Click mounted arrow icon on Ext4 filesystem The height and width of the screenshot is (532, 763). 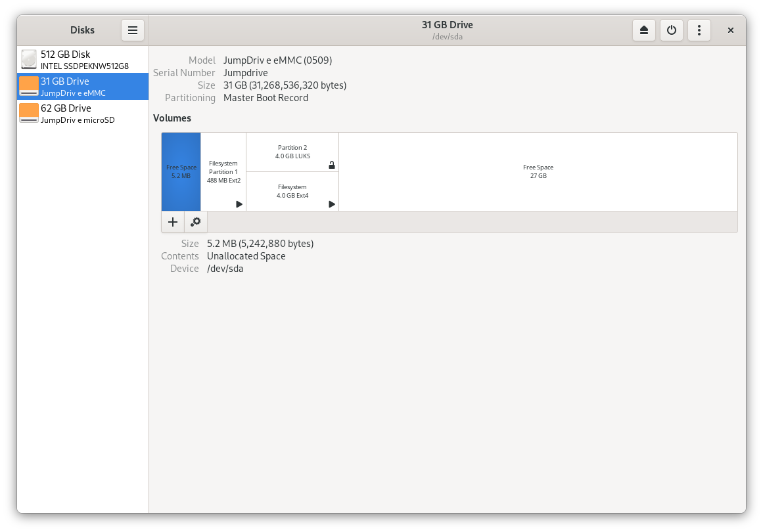point(332,204)
